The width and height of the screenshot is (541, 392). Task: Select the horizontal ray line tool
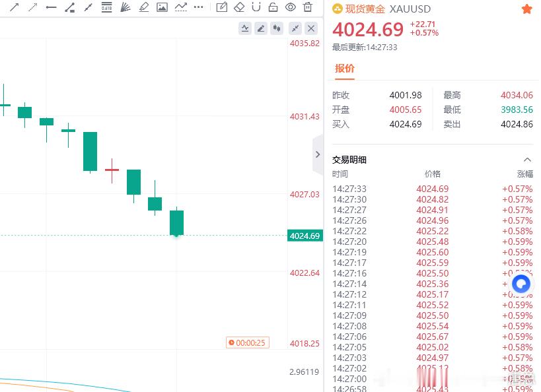[x=51, y=7]
